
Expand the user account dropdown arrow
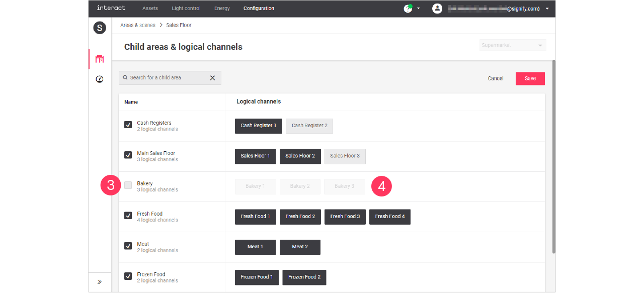tap(547, 9)
